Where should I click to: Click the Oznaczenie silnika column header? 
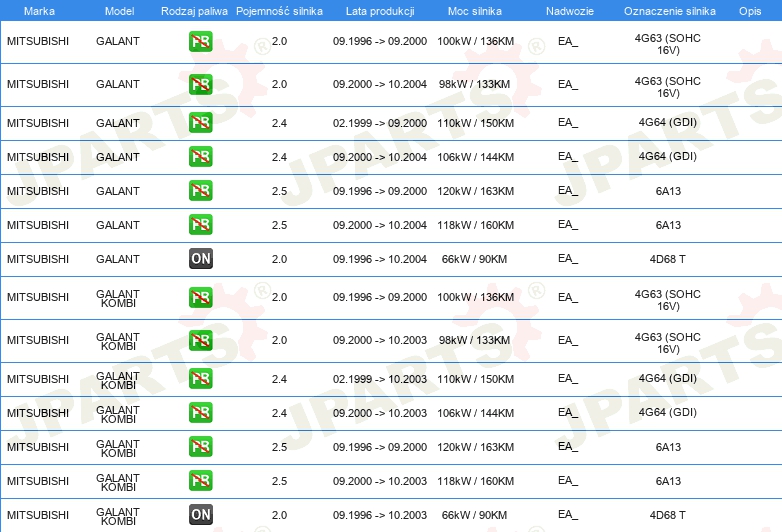(670, 11)
